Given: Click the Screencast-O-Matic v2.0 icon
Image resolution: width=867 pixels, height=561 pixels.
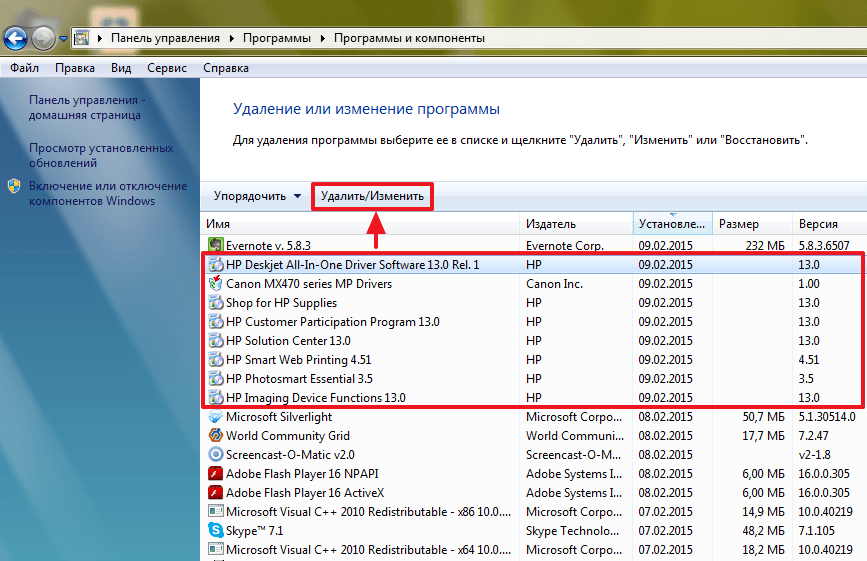Looking at the screenshot, I should point(216,454).
